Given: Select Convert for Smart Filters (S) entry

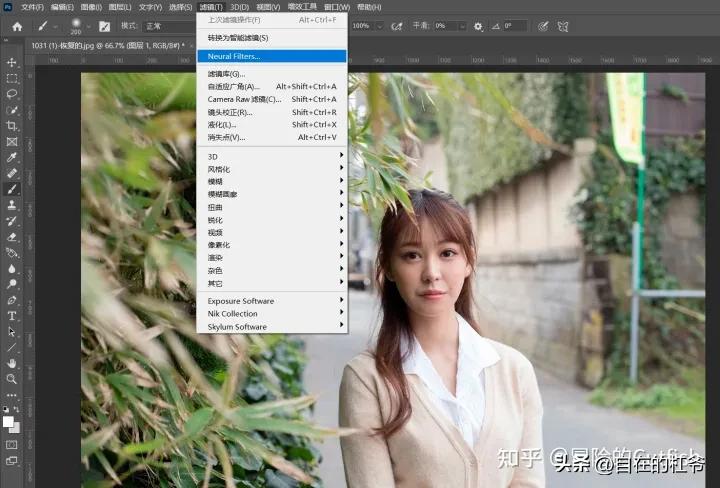Looking at the screenshot, I should (x=272, y=38).
